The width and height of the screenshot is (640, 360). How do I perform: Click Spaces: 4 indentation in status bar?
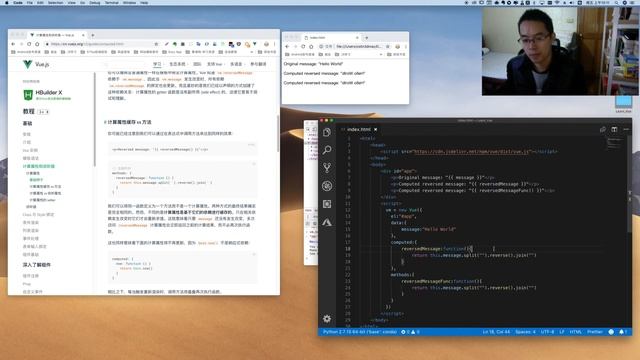[525, 332]
